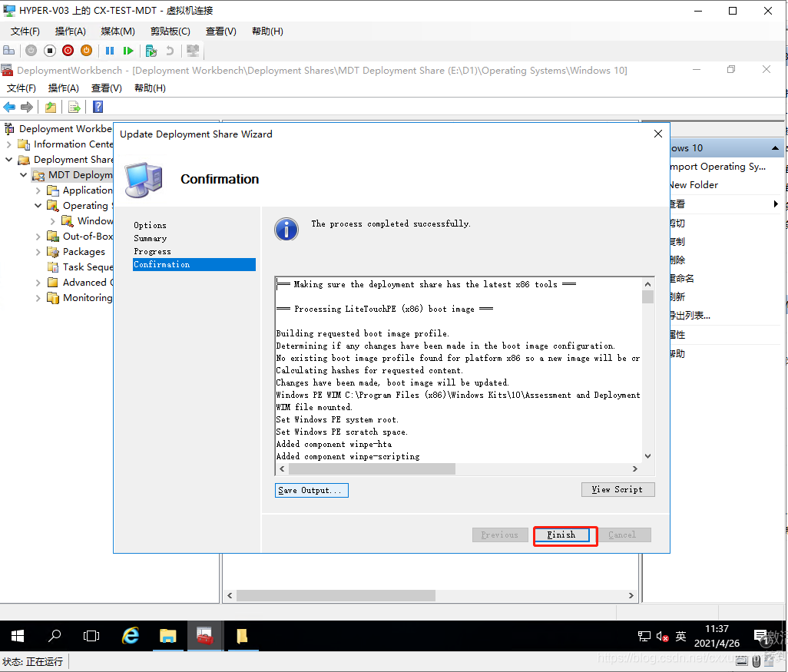
Task: Click the Finish button
Action: pyautogui.click(x=561, y=535)
